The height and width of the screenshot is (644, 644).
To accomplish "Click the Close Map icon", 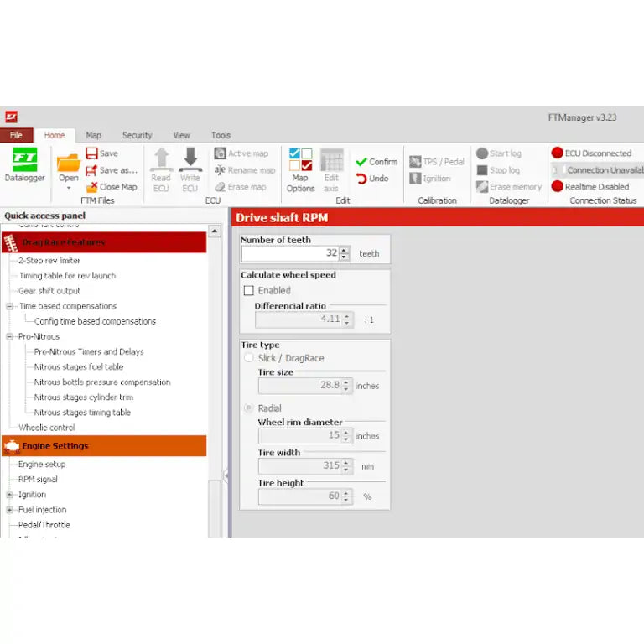I will (92, 187).
